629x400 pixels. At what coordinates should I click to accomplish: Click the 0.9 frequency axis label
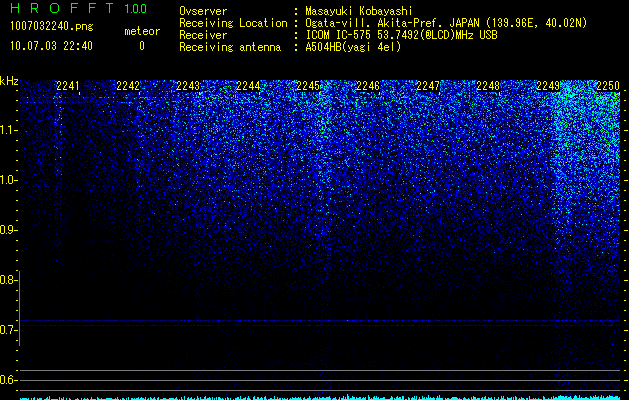coord(8,230)
